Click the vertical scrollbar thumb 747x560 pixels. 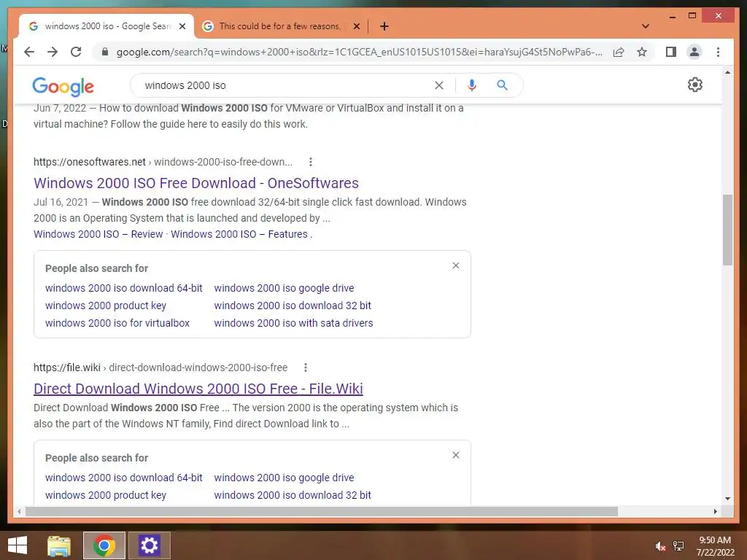[727, 230]
